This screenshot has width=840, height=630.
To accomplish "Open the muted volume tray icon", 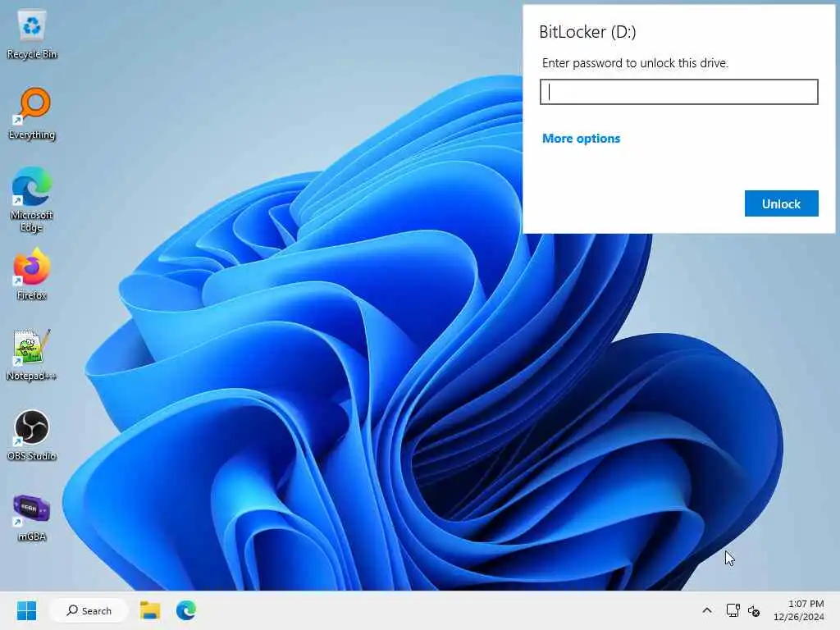I will pyautogui.click(x=754, y=610).
